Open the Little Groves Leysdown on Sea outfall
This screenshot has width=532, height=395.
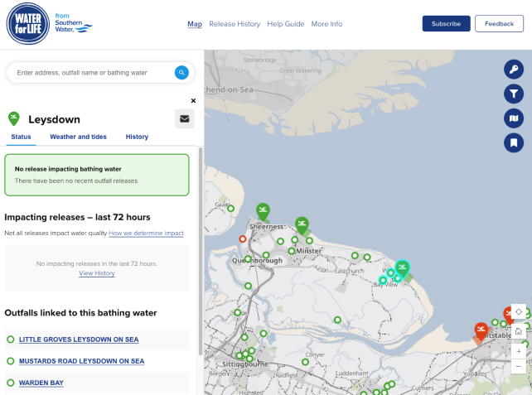coord(79,340)
